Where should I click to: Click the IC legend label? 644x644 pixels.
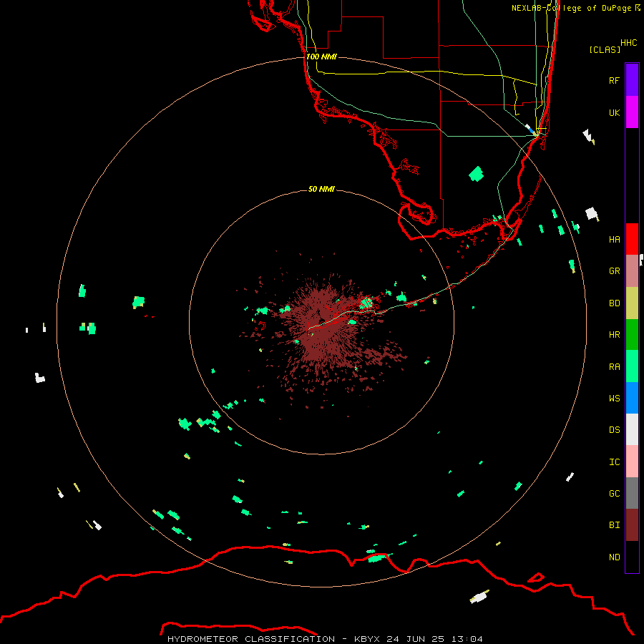[x=614, y=462]
